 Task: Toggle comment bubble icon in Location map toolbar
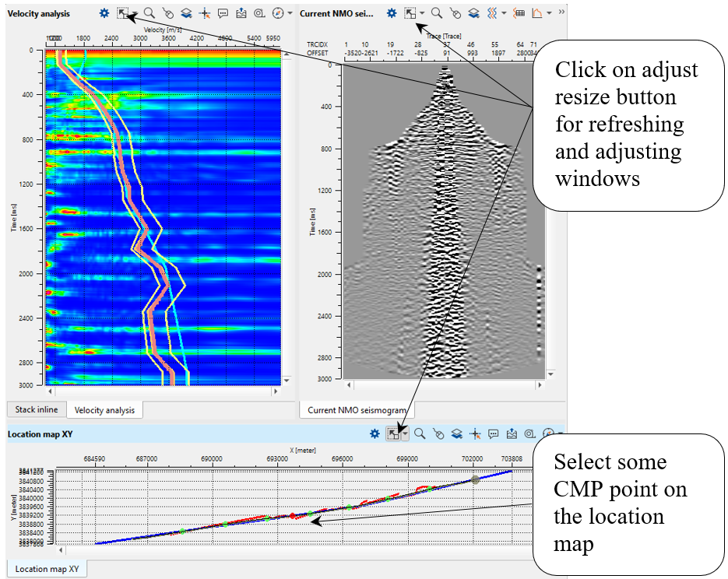[x=493, y=433]
